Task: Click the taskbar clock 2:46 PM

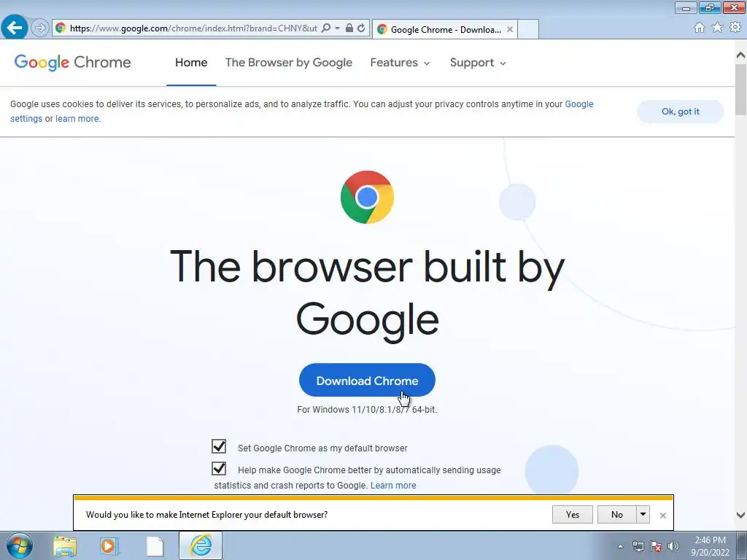Action: click(710, 546)
